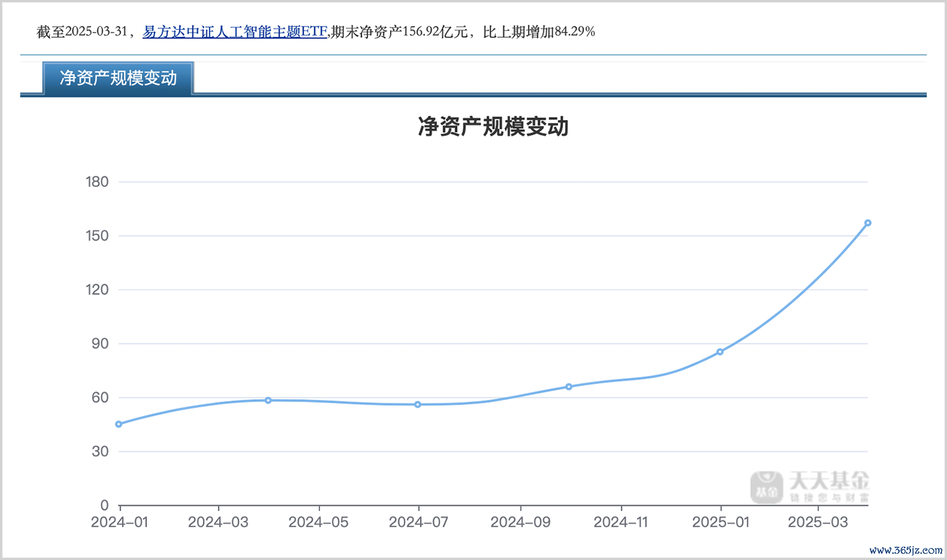The image size is (947, 560).
Task: Click the www.365jz.com watermark text
Action: click(x=905, y=550)
